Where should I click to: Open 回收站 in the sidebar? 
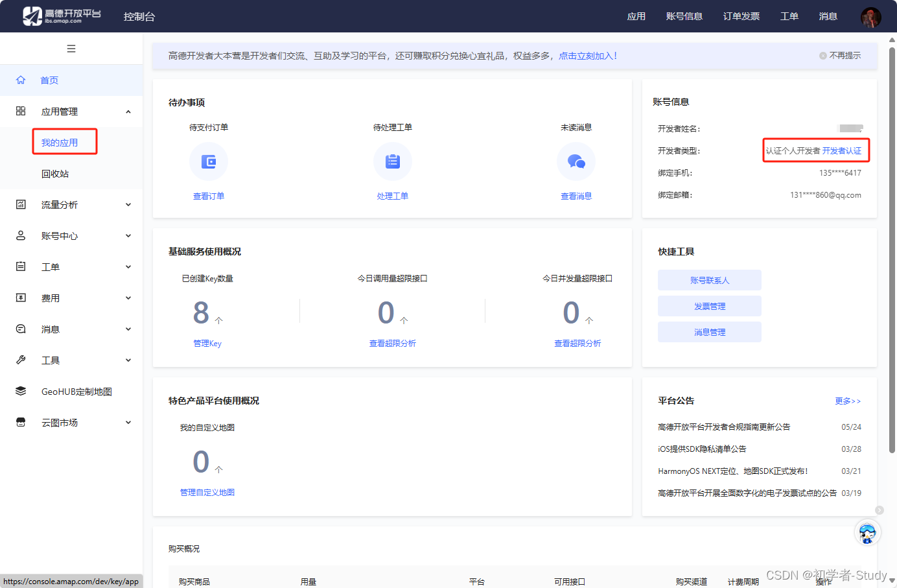[55, 174]
